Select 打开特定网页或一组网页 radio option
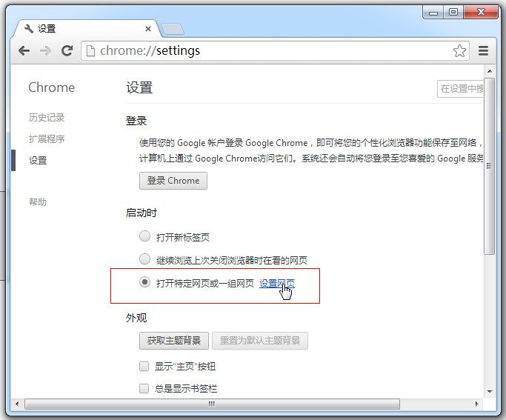 [x=144, y=282]
